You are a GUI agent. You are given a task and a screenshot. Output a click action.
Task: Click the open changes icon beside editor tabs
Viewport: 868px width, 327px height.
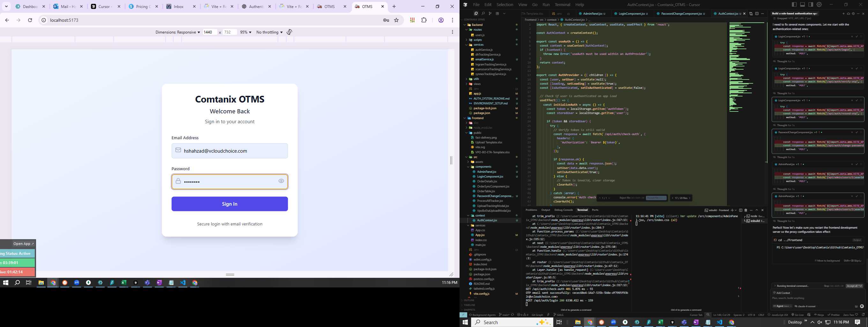click(x=751, y=13)
